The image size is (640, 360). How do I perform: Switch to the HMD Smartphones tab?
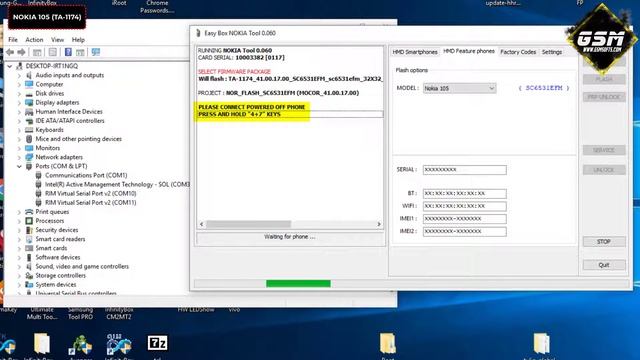[x=415, y=52]
